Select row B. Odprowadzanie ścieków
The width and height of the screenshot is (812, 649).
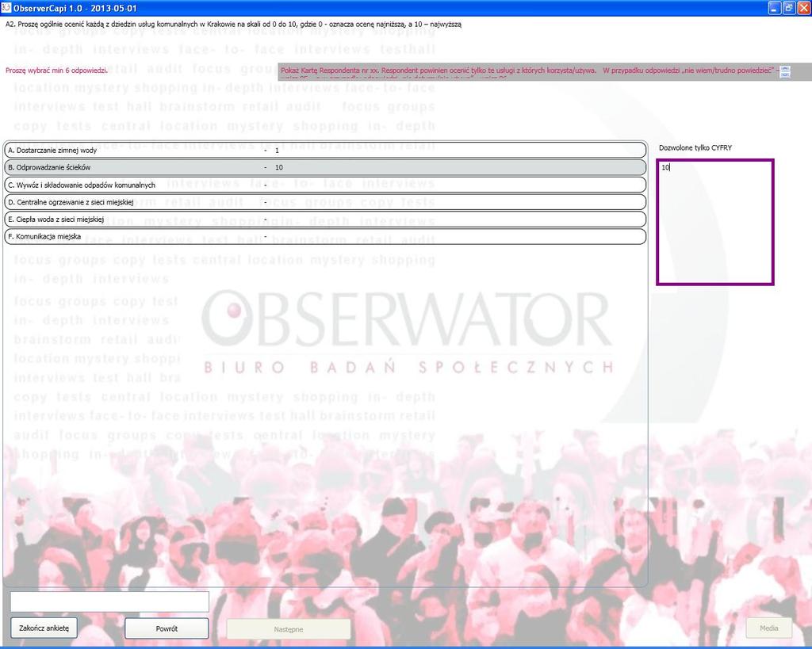pos(325,167)
